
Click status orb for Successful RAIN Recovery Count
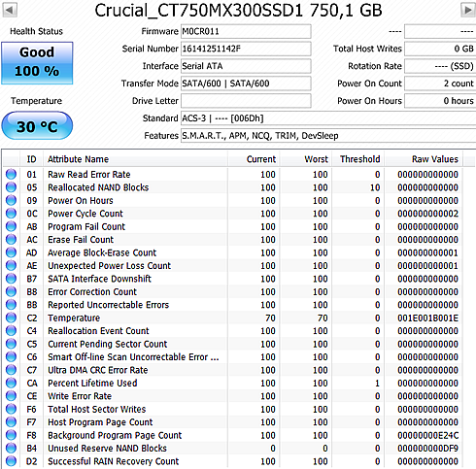click(x=11, y=461)
